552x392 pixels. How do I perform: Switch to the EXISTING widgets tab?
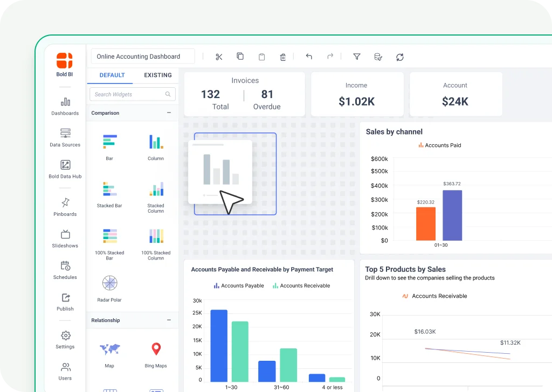pos(158,75)
